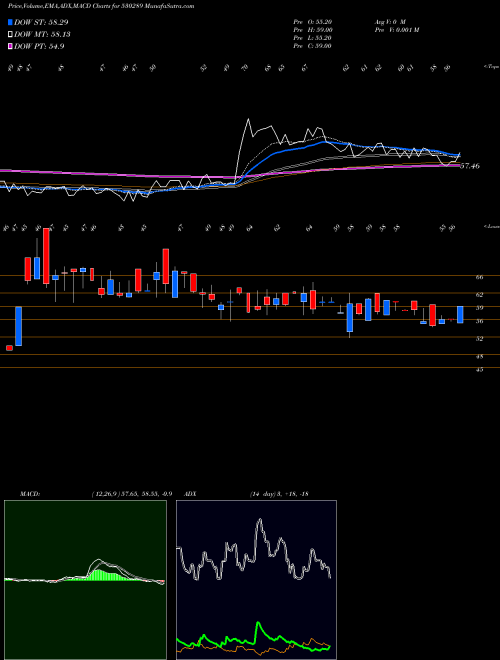This screenshot has width=500, height=660.
Task: Click the white DOW MT legend swatch
Action: click(10, 35)
